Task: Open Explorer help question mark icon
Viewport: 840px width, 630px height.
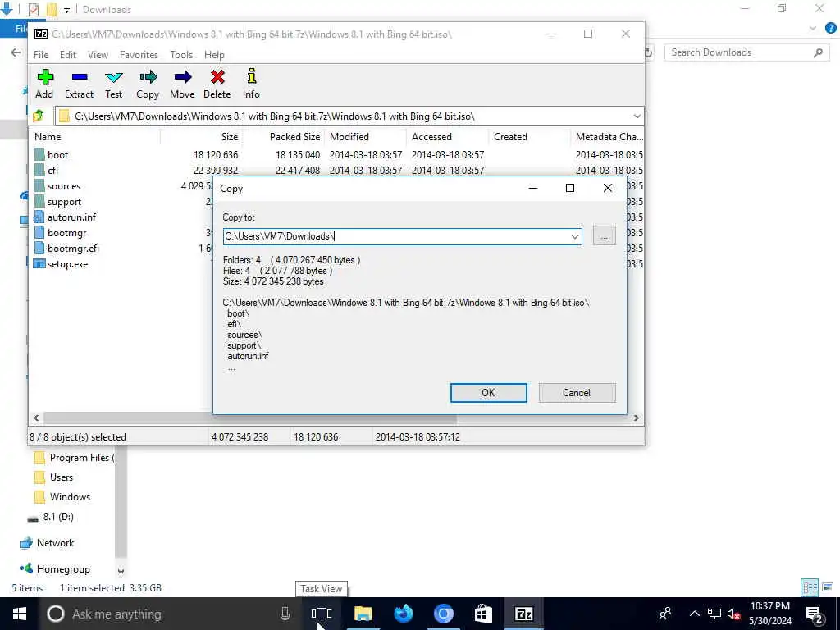Action: coord(831,29)
